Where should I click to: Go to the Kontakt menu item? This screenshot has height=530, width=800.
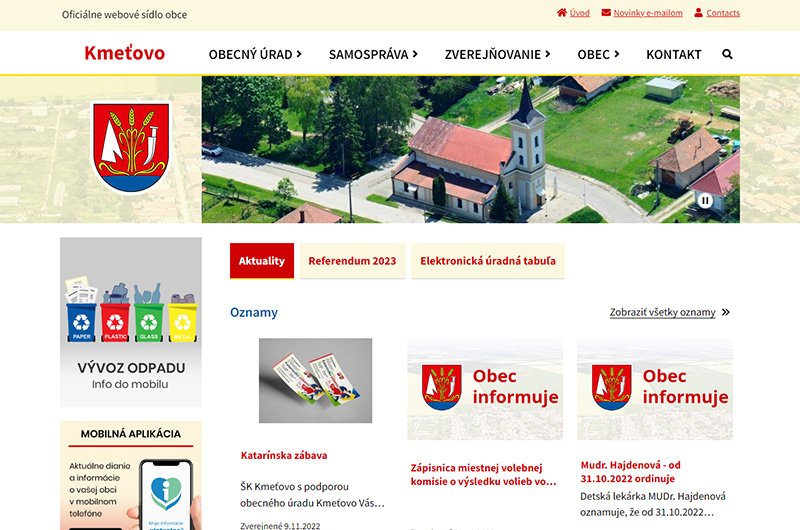[x=673, y=54]
